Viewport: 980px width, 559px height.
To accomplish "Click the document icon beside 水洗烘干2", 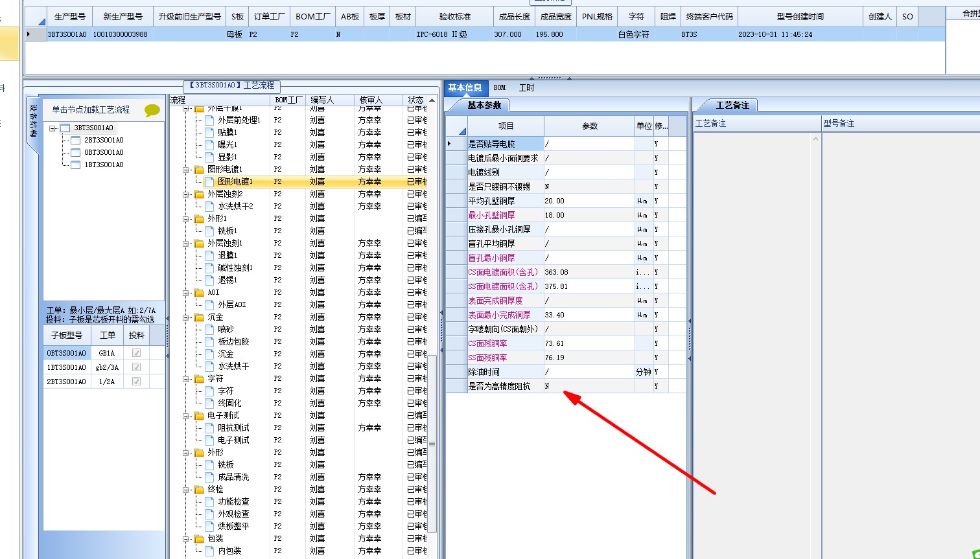I will point(209,206).
